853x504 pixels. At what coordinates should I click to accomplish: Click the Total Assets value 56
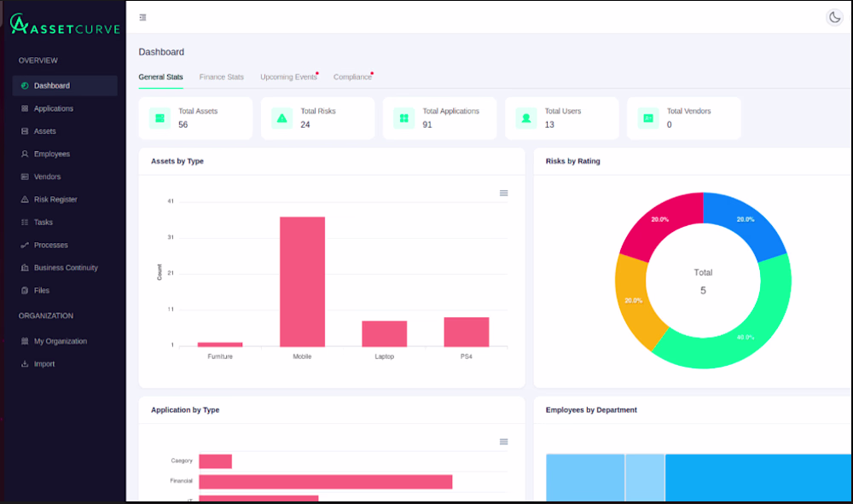(183, 125)
